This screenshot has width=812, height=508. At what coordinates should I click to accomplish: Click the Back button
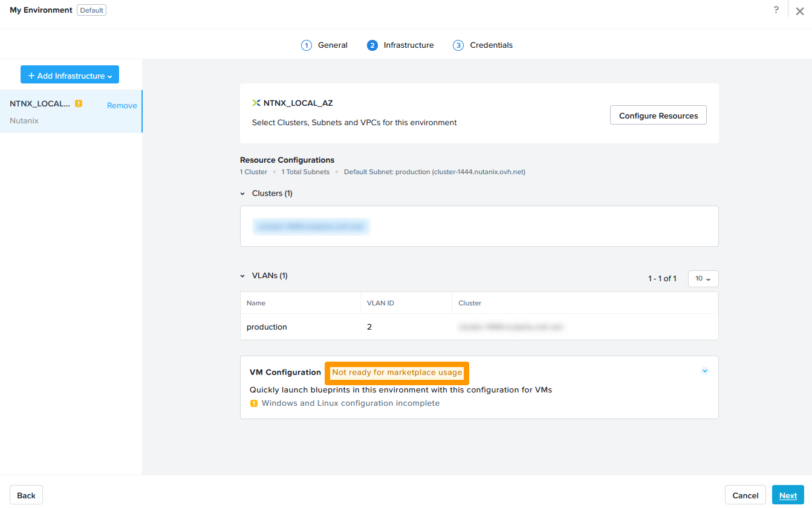coord(26,495)
